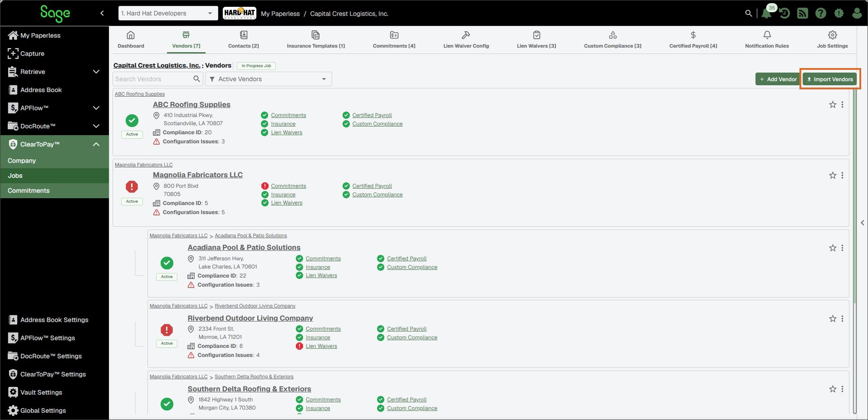
Task: Open the notifications bell with badge 35
Action: (x=767, y=13)
